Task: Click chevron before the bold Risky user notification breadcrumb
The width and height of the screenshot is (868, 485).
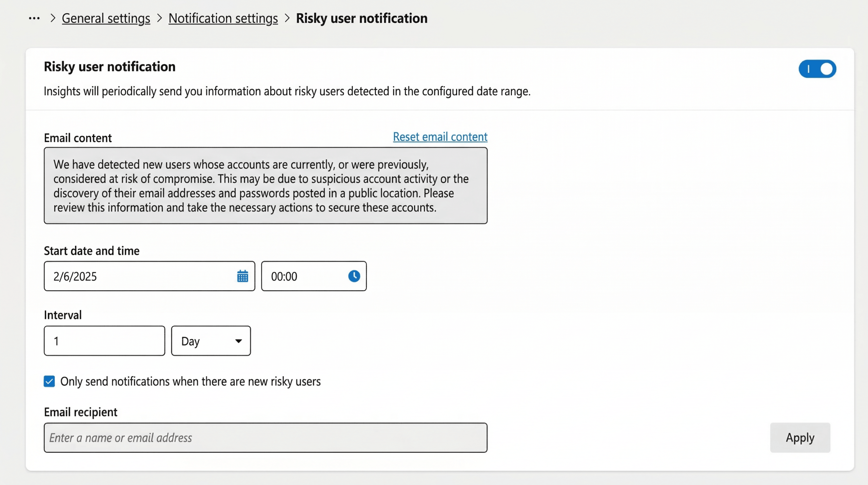Action: 287,18
